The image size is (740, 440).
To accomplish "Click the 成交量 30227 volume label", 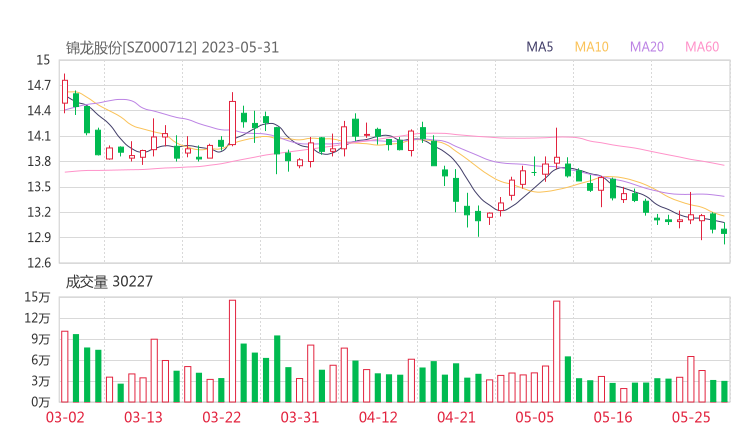I will (109, 282).
